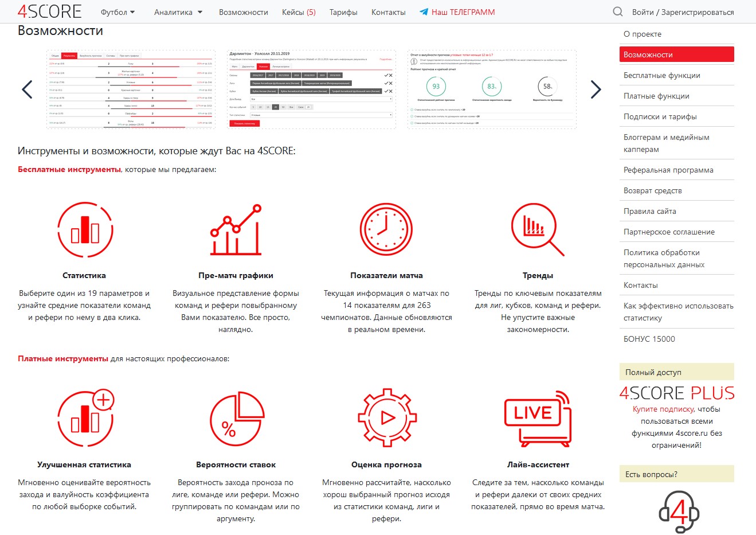Click the LIVE assistant icon
The height and width of the screenshot is (535, 756).
pyautogui.click(x=537, y=419)
